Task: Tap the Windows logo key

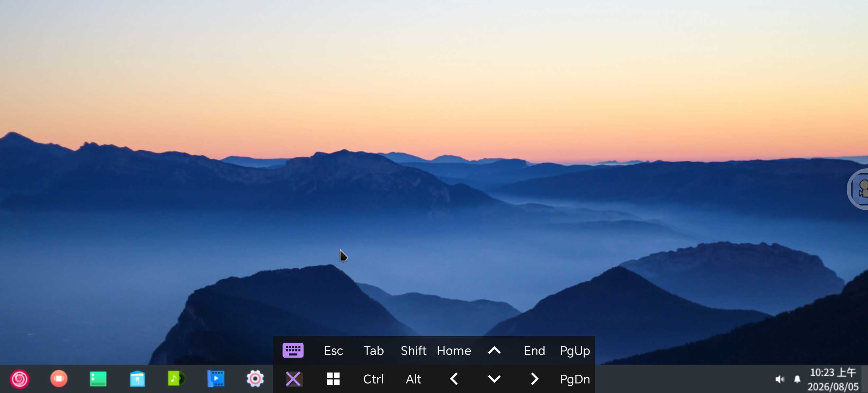Action: click(x=333, y=379)
